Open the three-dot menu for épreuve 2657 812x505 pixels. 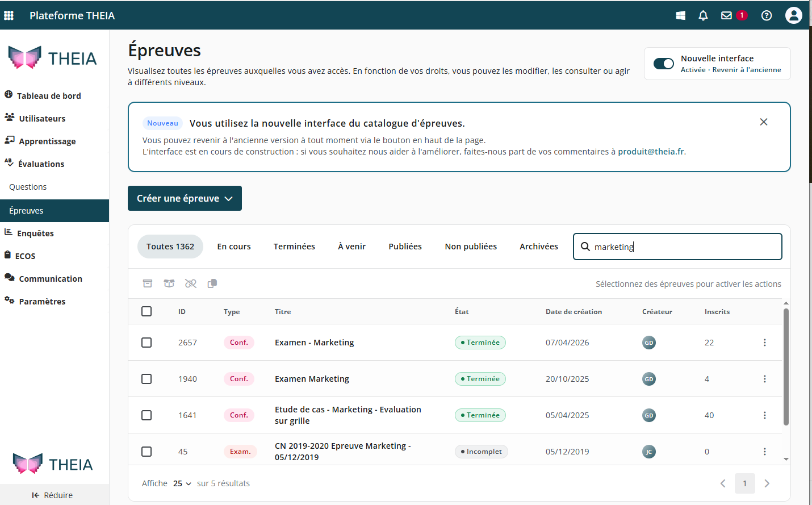click(765, 343)
